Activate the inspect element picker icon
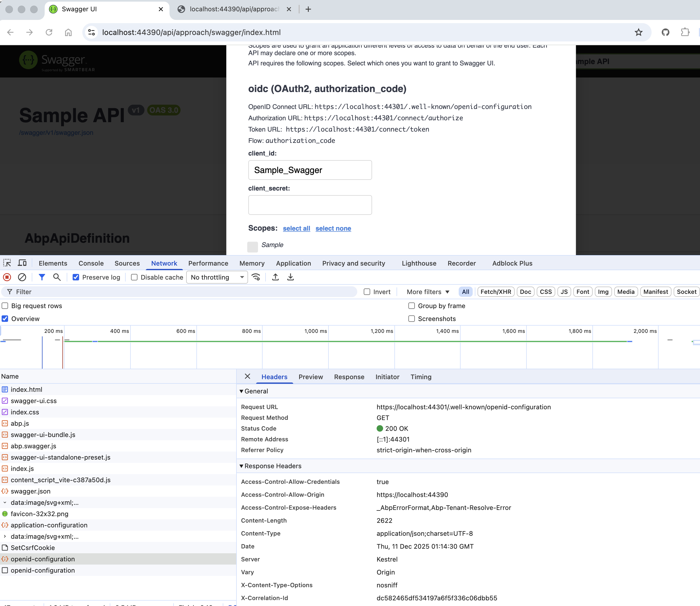Screen dimensions: 700x606 point(7,263)
